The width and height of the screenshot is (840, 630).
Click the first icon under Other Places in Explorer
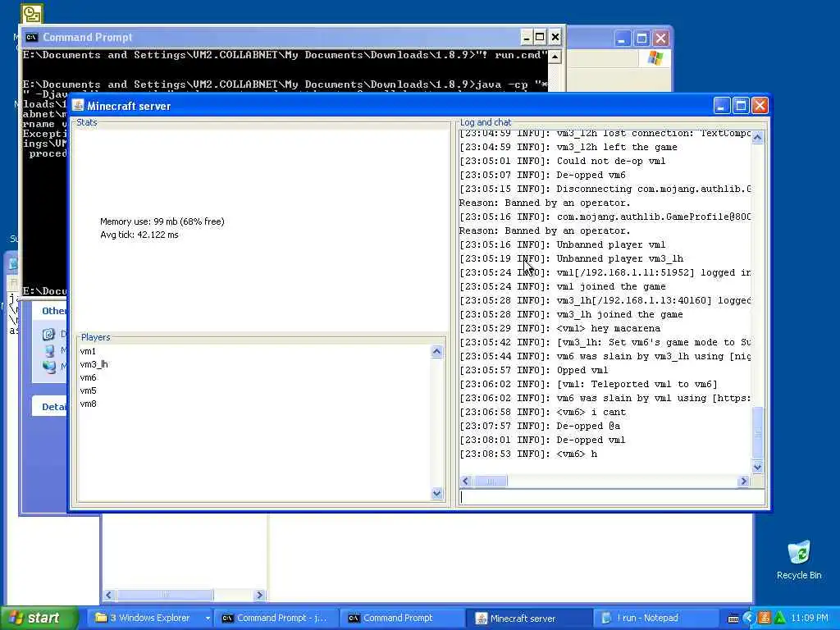48,335
